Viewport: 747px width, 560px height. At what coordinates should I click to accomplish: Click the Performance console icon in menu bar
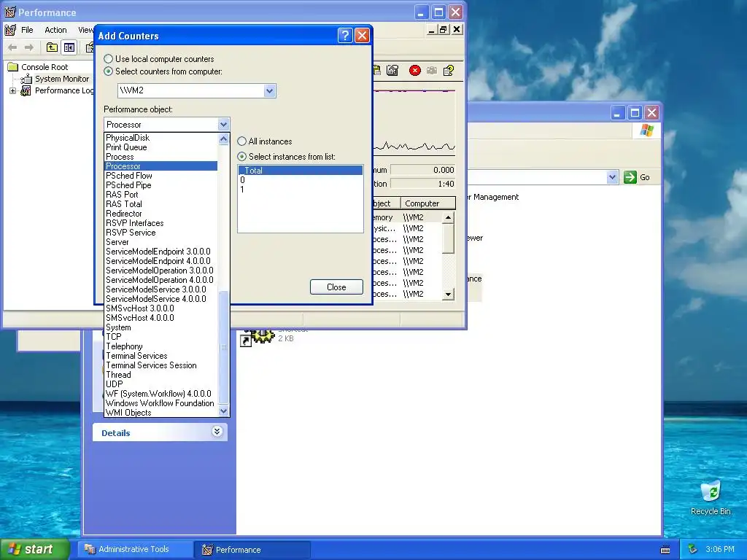(10, 30)
